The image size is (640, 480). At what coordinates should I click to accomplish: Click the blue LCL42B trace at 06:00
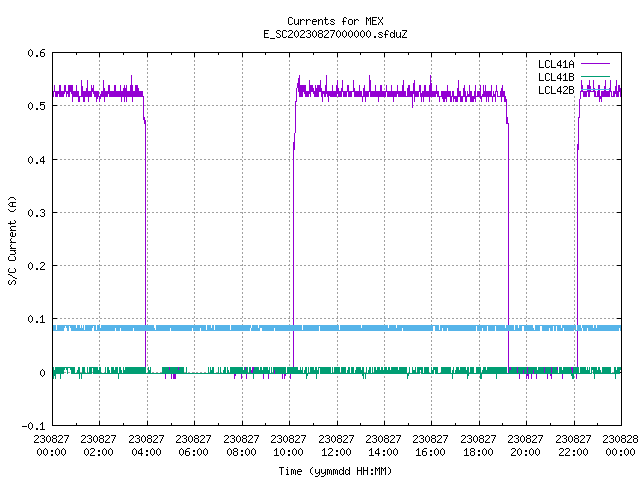194,328
